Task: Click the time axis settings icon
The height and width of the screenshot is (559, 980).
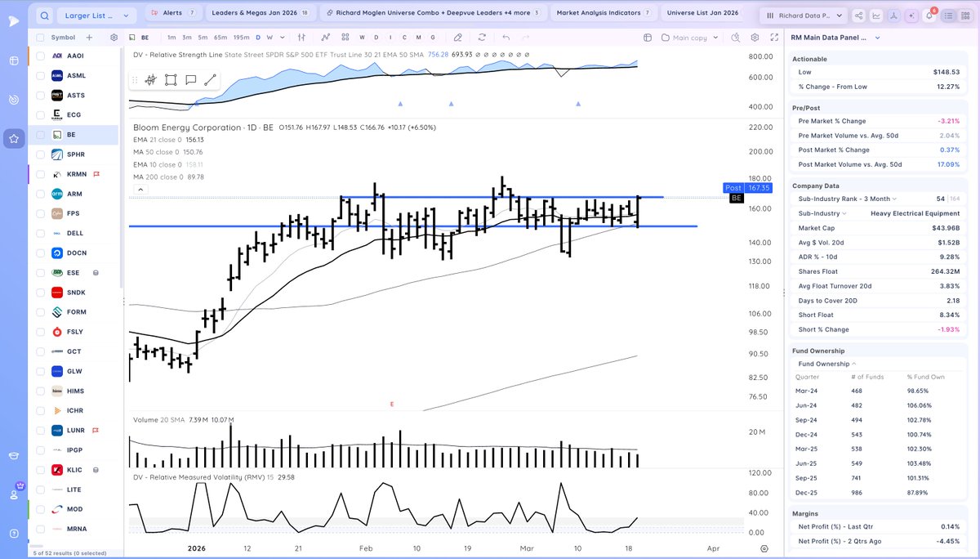Action: tap(764, 549)
